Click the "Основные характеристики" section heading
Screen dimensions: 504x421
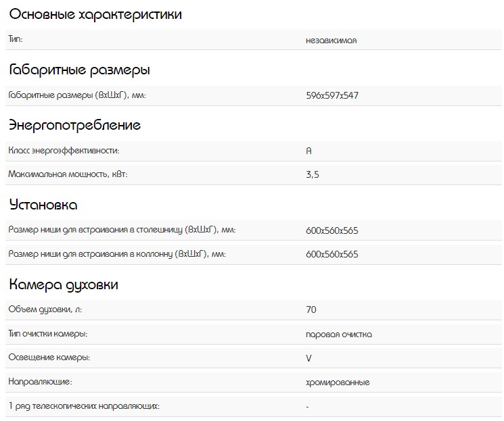point(95,14)
